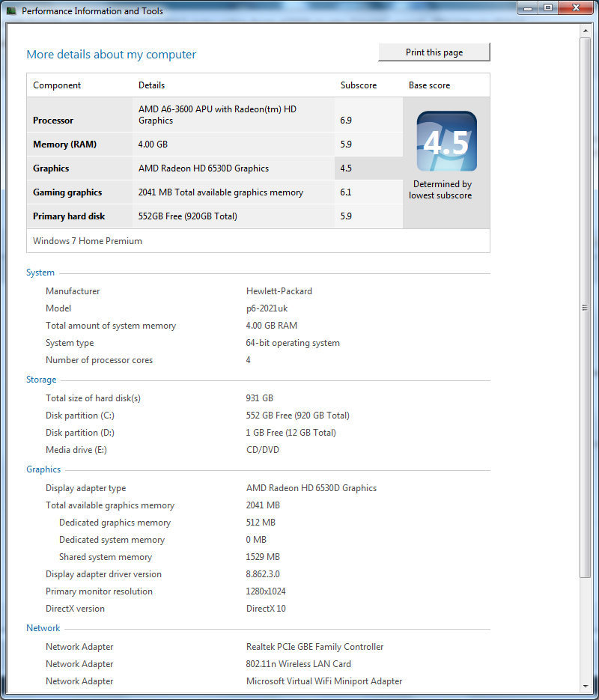Click the Graphics section heading
This screenshot has width=599, height=700.
(x=43, y=469)
